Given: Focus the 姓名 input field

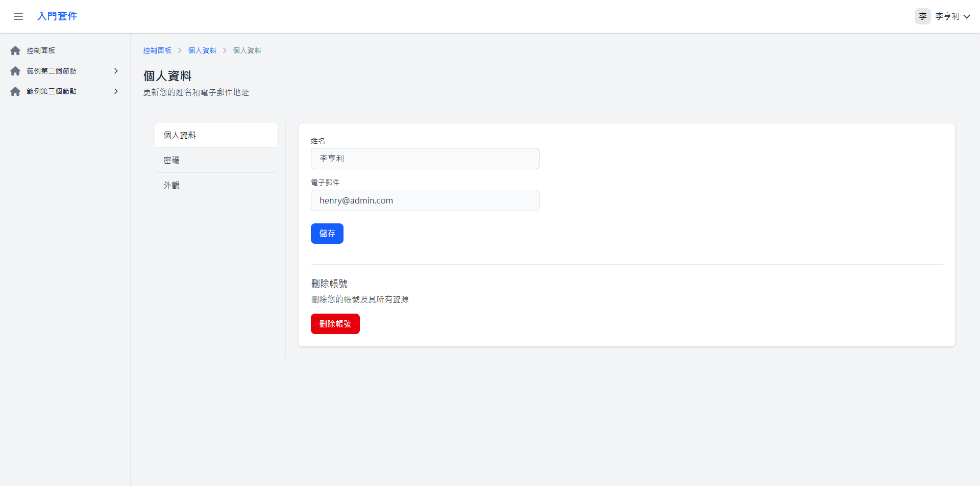Looking at the screenshot, I should [x=425, y=159].
